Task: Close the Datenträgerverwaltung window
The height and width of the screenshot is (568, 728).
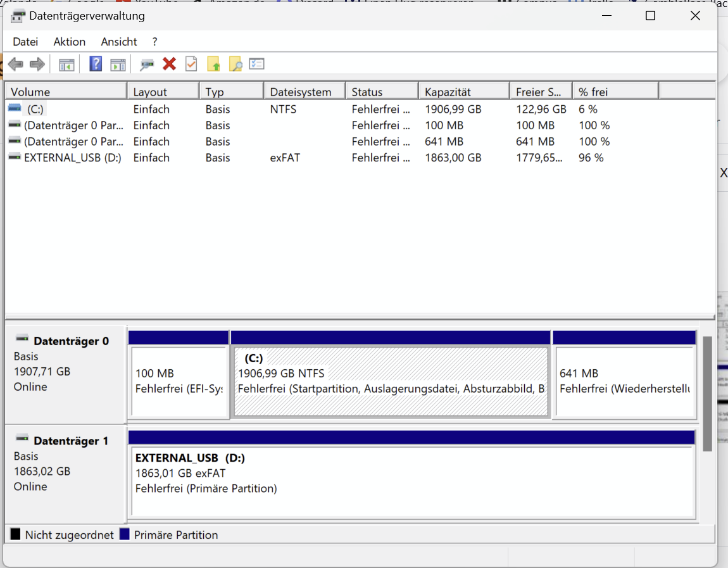Action: point(695,16)
